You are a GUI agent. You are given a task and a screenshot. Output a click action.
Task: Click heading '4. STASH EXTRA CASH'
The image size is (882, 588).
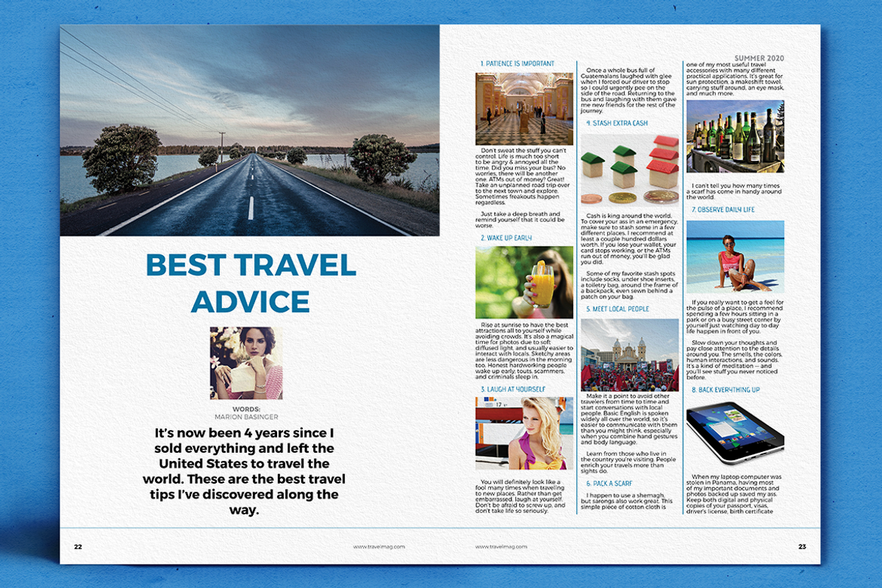tap(617, 123)
